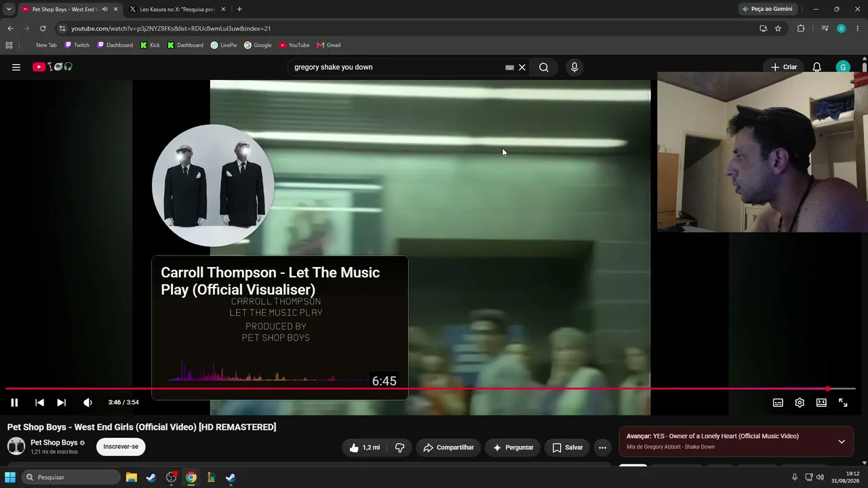
Task: Open the Google bookmark
Action: (258, 45)
